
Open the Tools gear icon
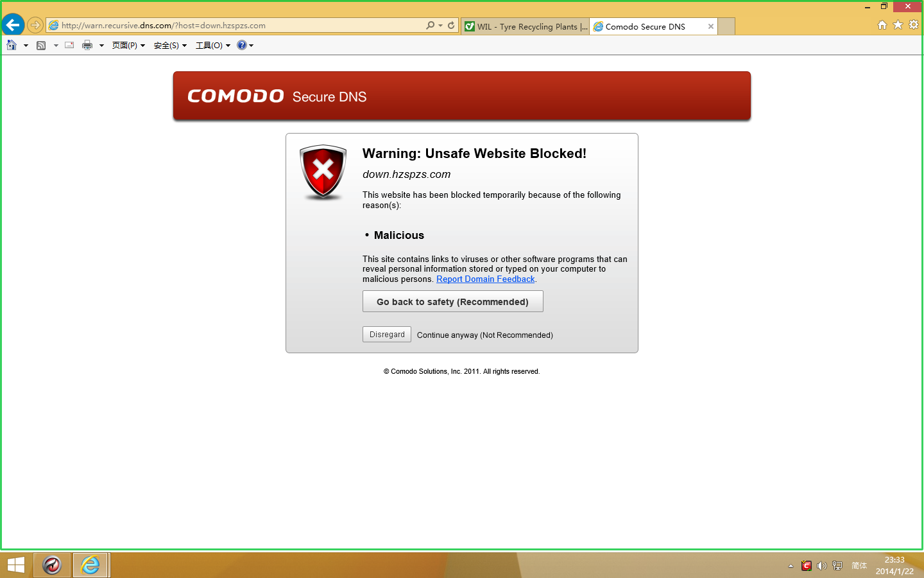[x=914, y=24]
